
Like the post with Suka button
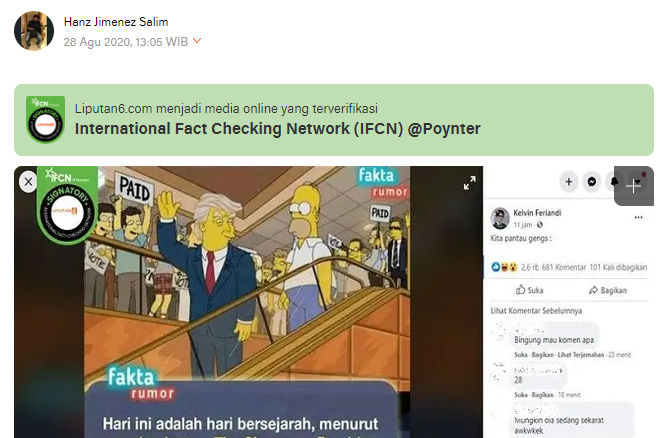point(529,290)
